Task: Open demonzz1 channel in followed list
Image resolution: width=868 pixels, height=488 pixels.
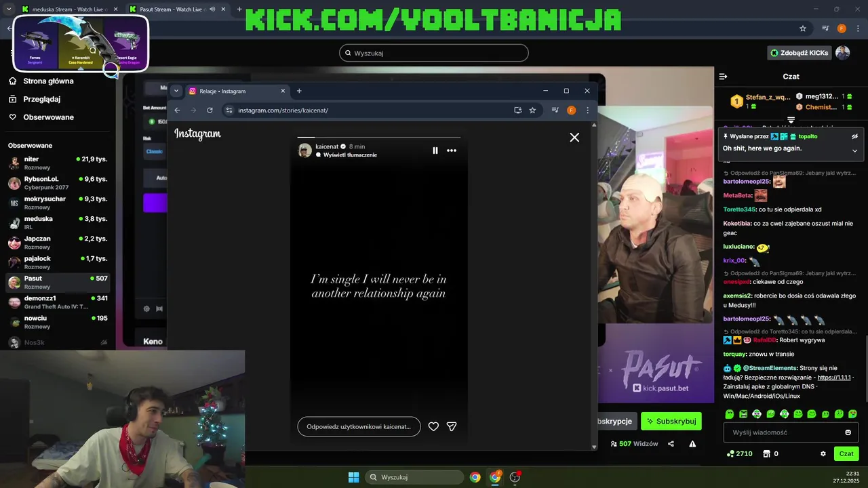Action: coord(58,302)
